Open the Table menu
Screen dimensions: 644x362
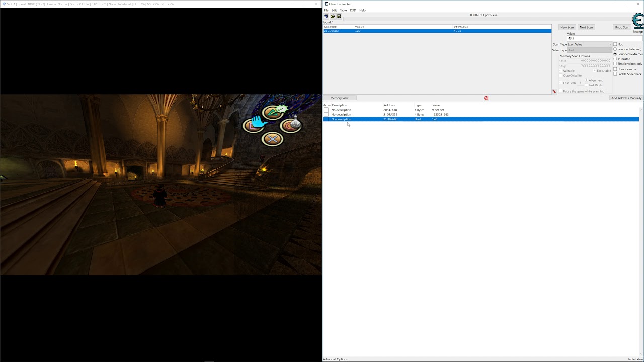(343, 10)
